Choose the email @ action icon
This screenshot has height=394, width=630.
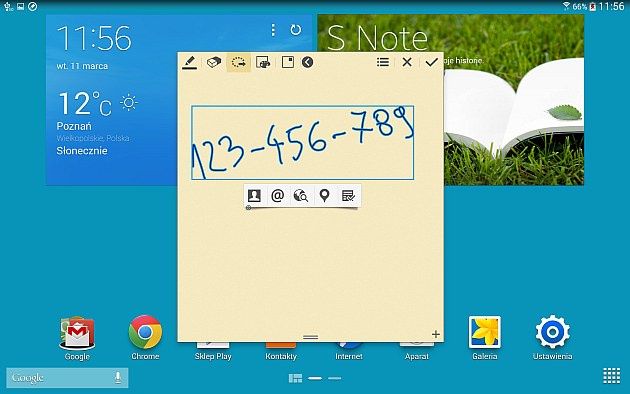[x=278, y=196]
